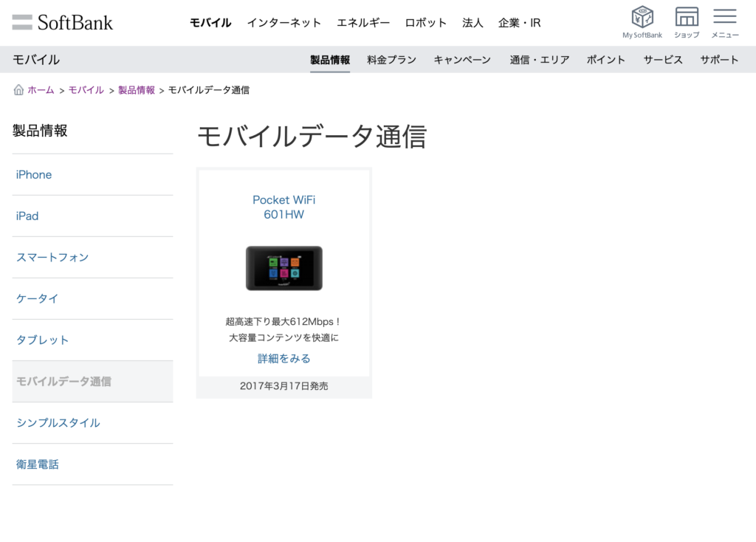Open 衛星電話 in the sidebar

(x=92, y=464)
